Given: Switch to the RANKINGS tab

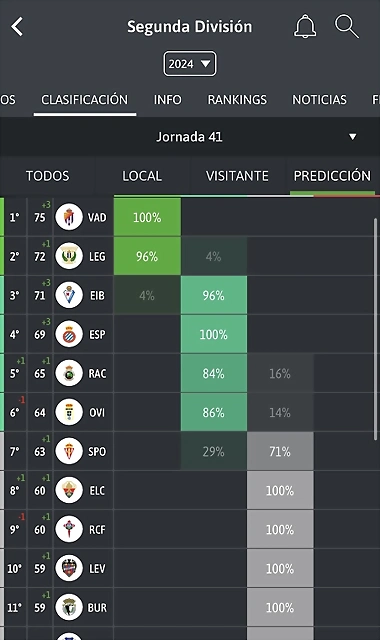Looking at the screenshot, I should (237, 100).
